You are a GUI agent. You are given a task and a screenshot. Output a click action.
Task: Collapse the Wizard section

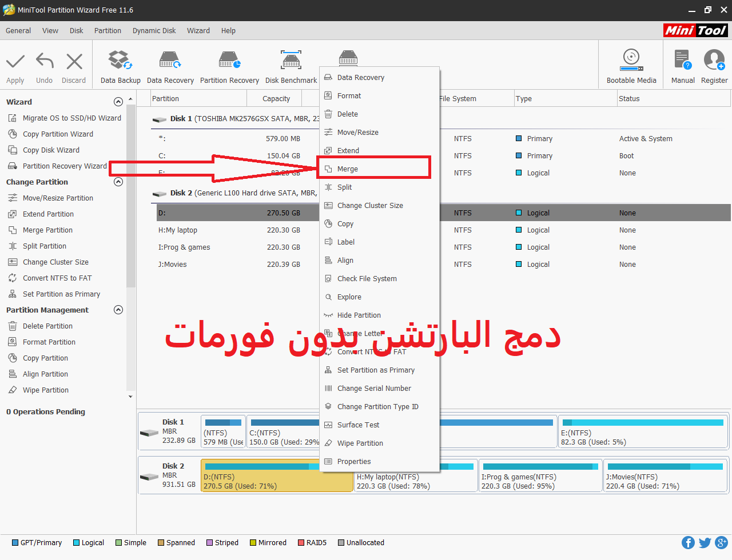point(118,102)
